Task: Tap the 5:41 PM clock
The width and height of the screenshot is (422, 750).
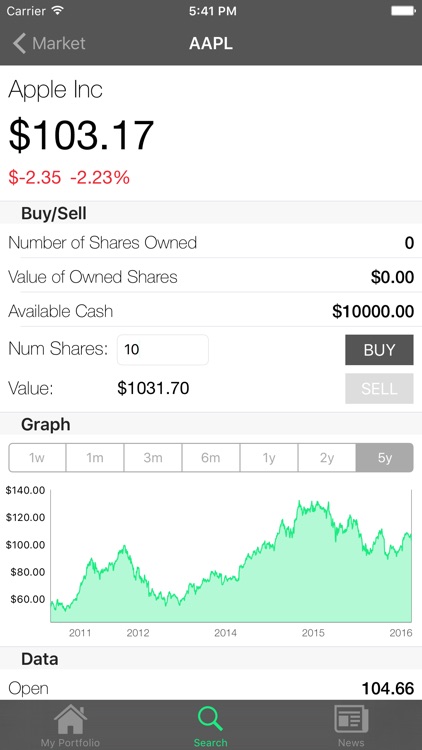Action: (x=212, y=11)
